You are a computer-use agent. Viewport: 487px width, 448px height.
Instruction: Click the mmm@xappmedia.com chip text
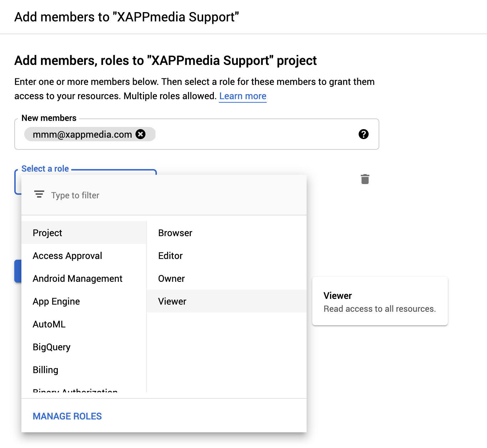[x=82, y=134]
